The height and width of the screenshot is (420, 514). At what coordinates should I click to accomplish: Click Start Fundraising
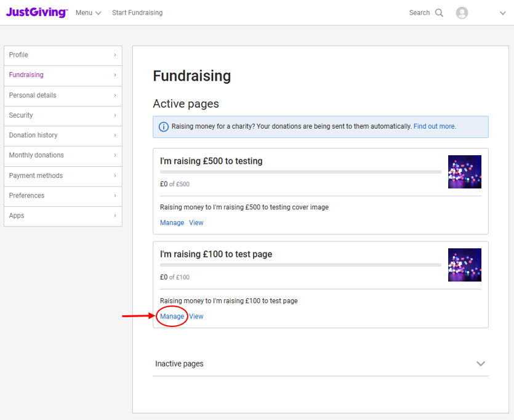tap(137, 12)
